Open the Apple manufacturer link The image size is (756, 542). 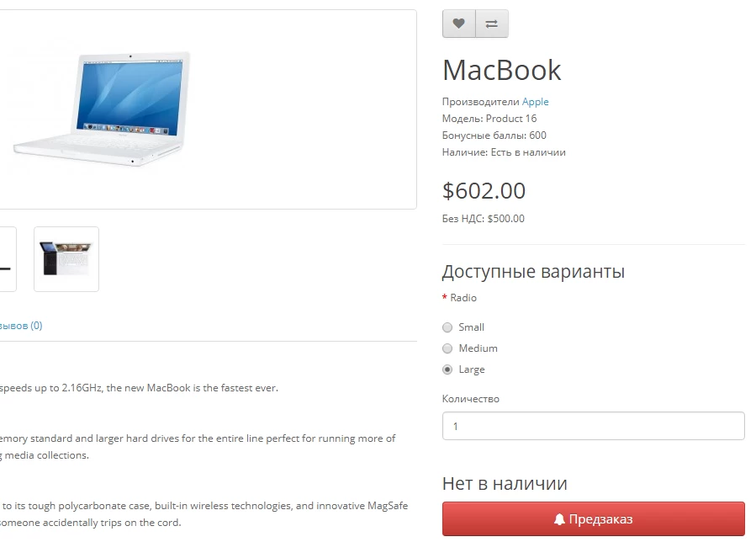[x=535, y=102]
